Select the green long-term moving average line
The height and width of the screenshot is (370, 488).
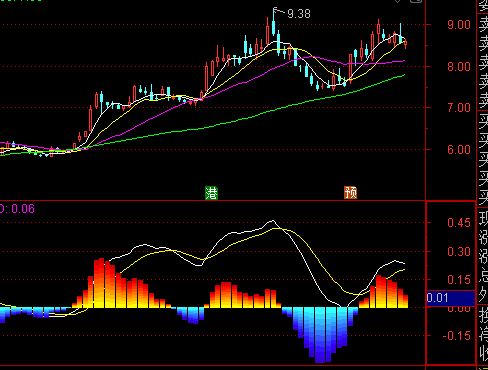tap(233, 121)
